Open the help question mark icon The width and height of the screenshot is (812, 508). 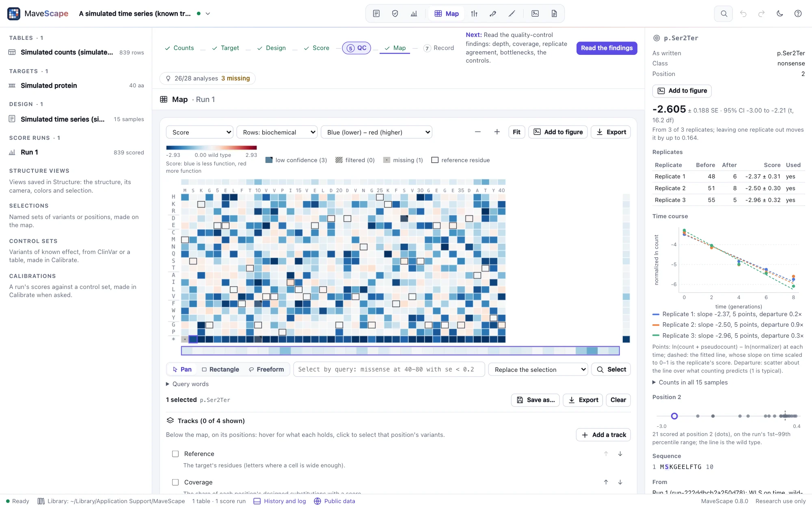tap(798, 13)
